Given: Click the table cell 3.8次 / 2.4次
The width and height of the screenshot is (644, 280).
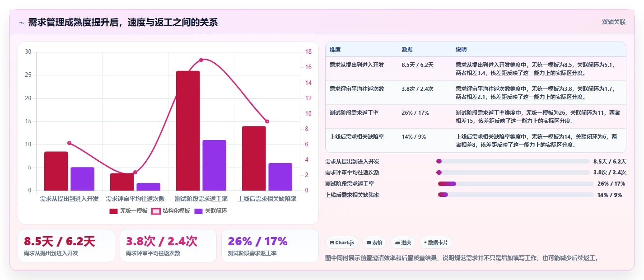Looking at the screenshot, I should (x=417, y=89).
